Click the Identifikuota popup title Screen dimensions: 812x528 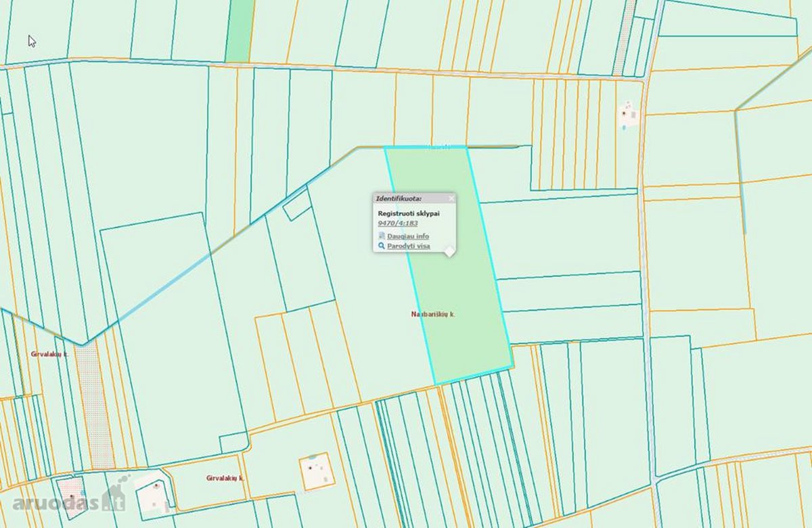point(399,198)
